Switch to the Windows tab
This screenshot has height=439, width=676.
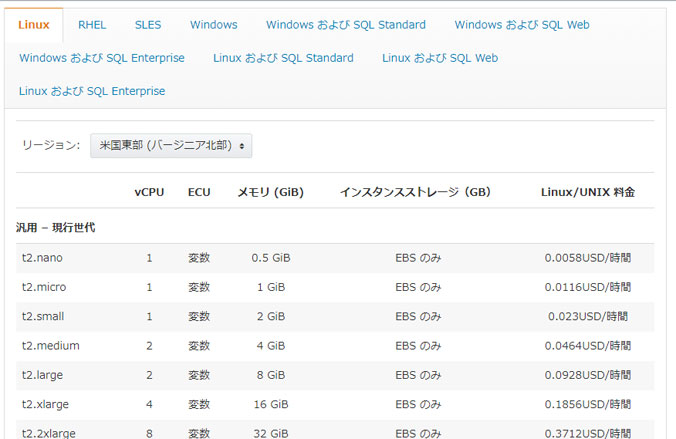(x=214, y=25)
